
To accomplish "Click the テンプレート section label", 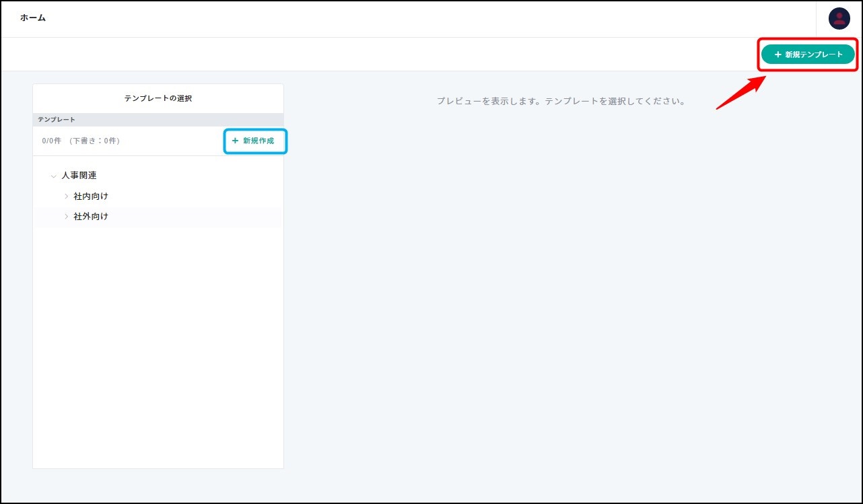I will point(57,119).
